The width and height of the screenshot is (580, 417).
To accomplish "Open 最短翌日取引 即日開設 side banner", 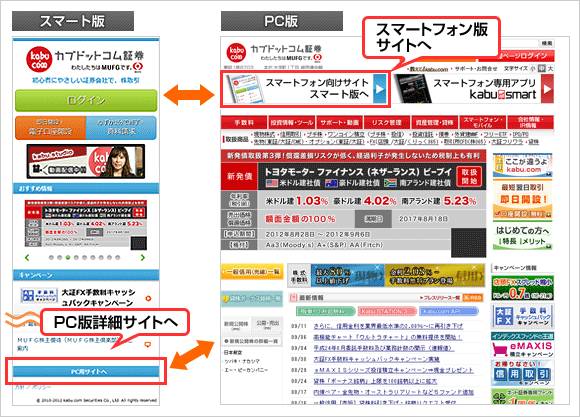I will 522,199.
